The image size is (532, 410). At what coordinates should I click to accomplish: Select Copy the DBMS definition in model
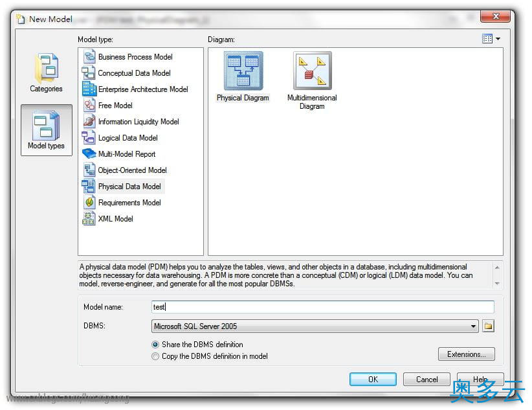coord(155,356)
